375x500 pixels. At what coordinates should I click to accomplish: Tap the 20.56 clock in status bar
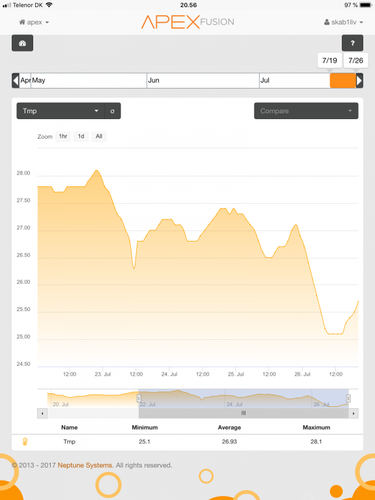pyautogui.click(x=188, y=5)
